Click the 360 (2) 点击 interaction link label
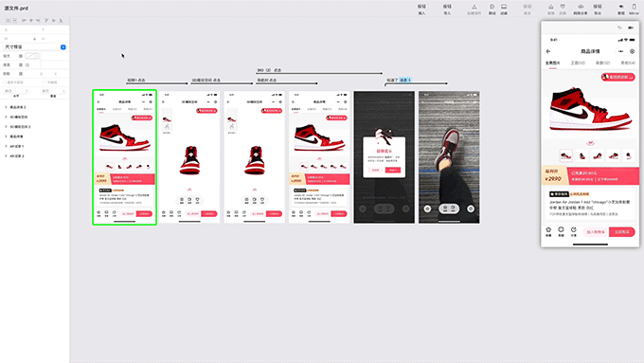This screenshot has width=644, height=363. (269, 70)
